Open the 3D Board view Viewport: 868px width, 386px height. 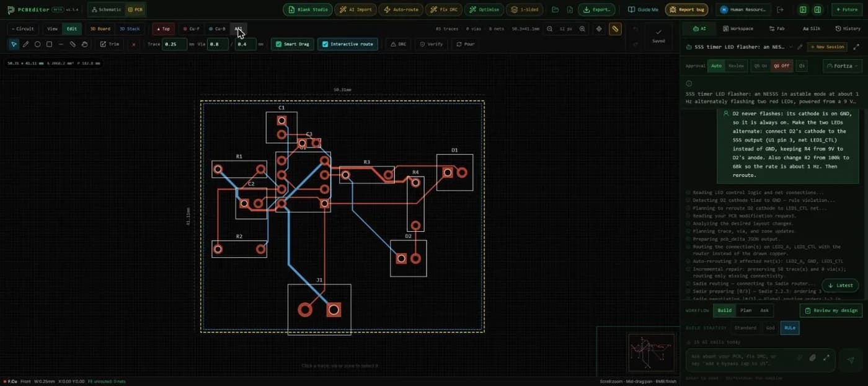100,29
